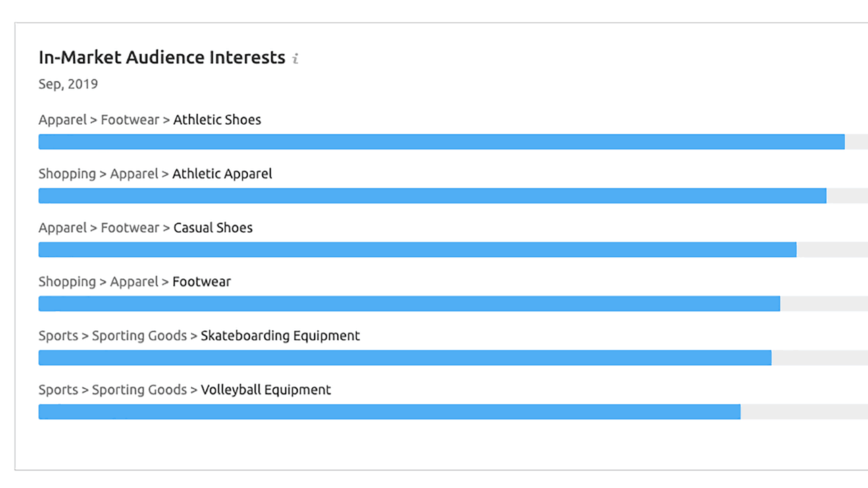Viewport: 868px width, 488px height.
Task: Click the In-Market Audience Interests heading
Action: (x=162, y=58)
